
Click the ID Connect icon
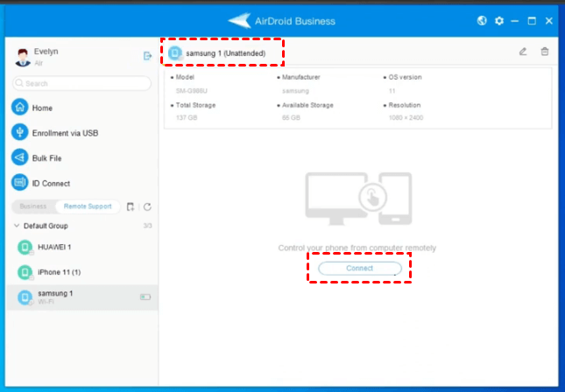tap(20, 183)
